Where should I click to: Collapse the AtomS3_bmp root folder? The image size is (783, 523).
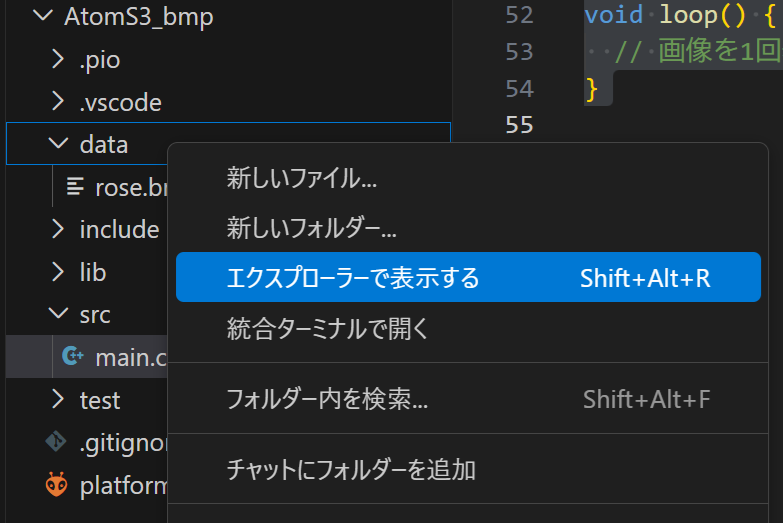point(42,17)
